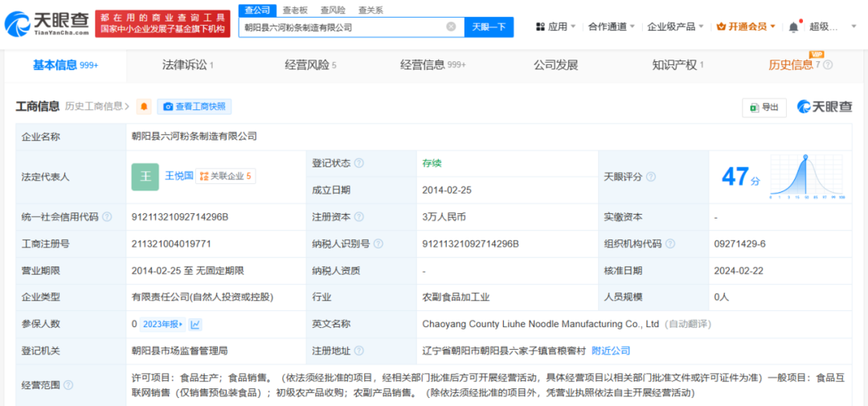Image resolution: width=868 pixels, height=406 pixels.
Task: Click help icon next to 登记状态
Action: pos(359,163)
